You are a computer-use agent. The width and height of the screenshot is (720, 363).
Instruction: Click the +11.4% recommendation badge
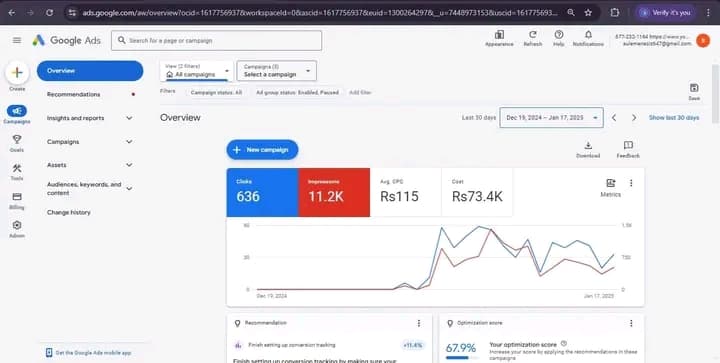tap(413, 345)
